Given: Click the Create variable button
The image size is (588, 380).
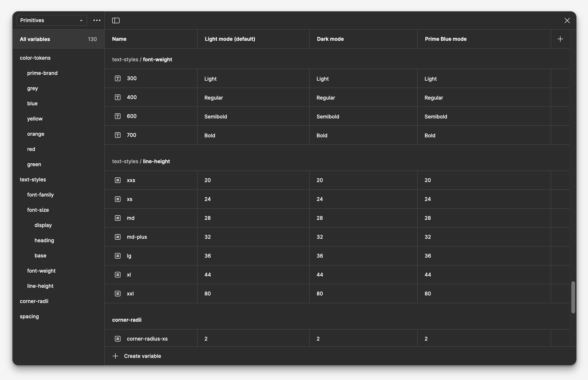Looking at the screenshot, I should point(142,356).
